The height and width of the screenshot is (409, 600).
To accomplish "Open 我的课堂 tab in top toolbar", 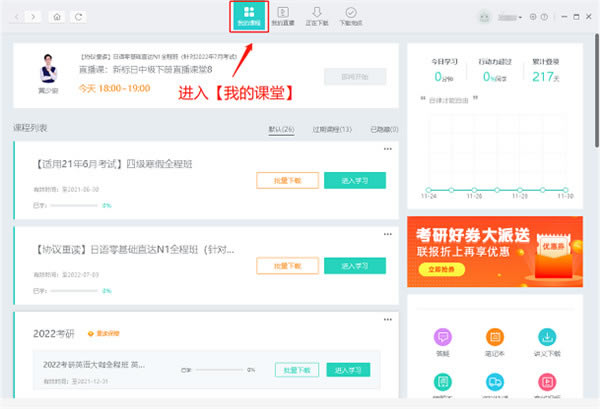I will coord(247,15).
